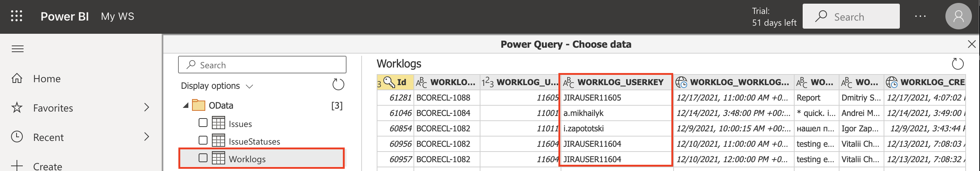The width and height of the screenshot is (980, 171).
Task: Open the user account avatar
Action: (959, 16)
